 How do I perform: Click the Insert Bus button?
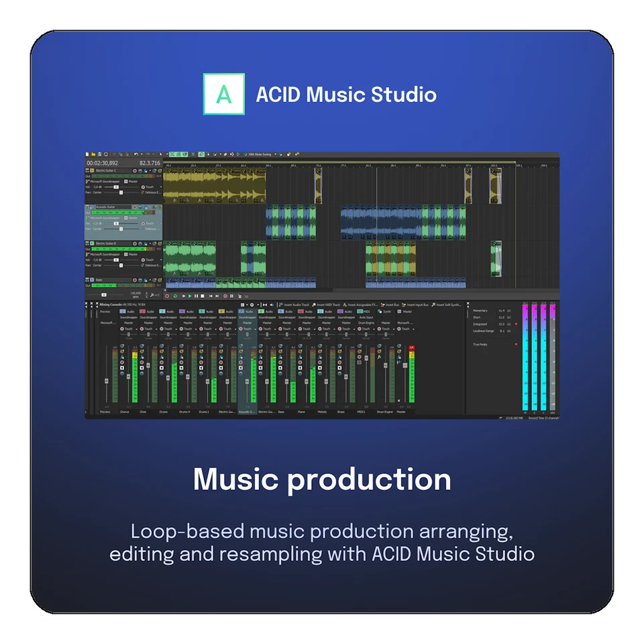382,305
